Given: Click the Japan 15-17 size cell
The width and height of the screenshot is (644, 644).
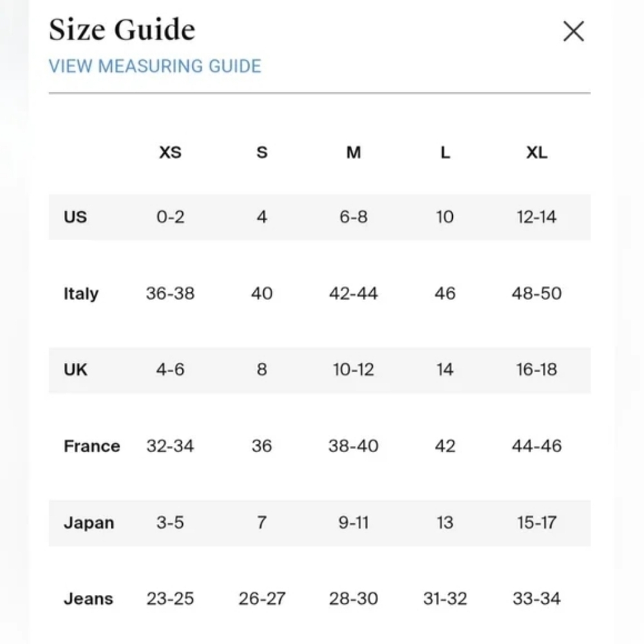Looking at the screenshot, I should pyautogui.click(x=537, y=523).
